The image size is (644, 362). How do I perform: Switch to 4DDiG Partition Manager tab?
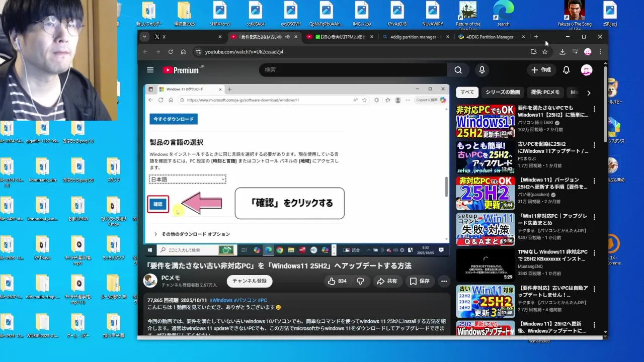pos(491,37)
